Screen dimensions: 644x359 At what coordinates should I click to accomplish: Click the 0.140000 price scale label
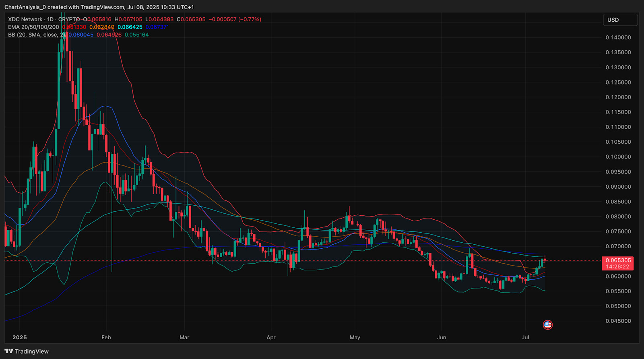click(618, 37)
